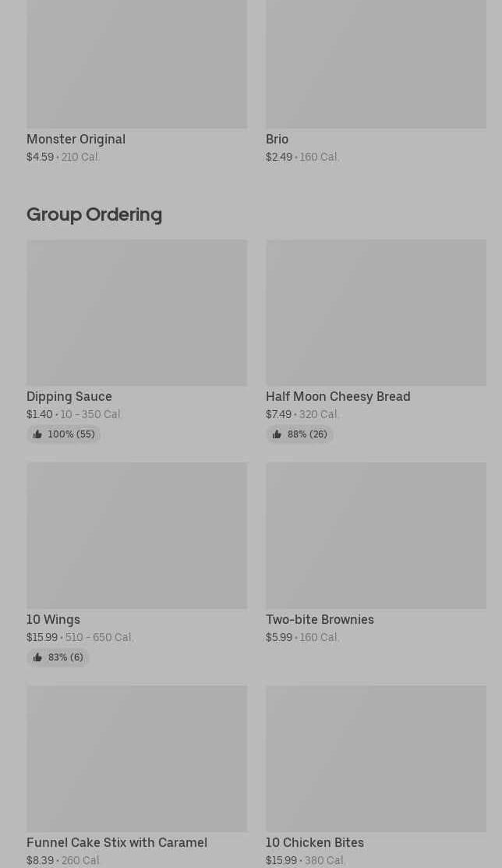Open Two-bite Brownies title link
This screenshot has height=868, width=502.
pyautogui.click(x=320, y=619)
